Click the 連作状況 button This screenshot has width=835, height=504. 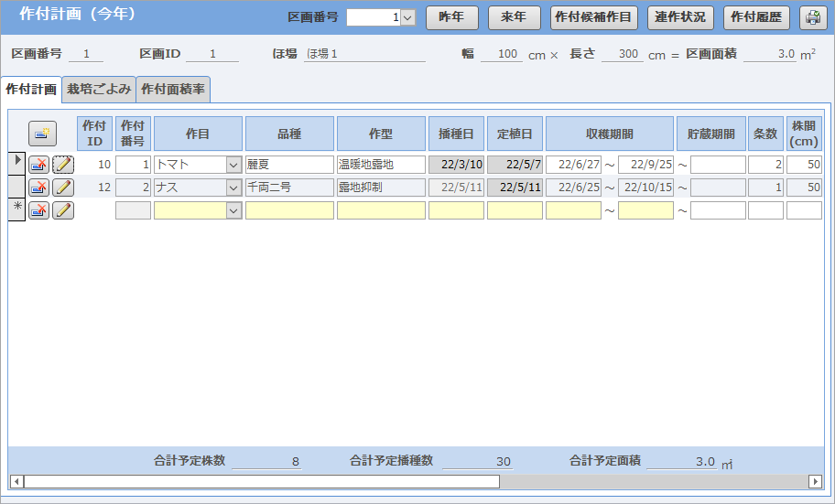[681, 17]
